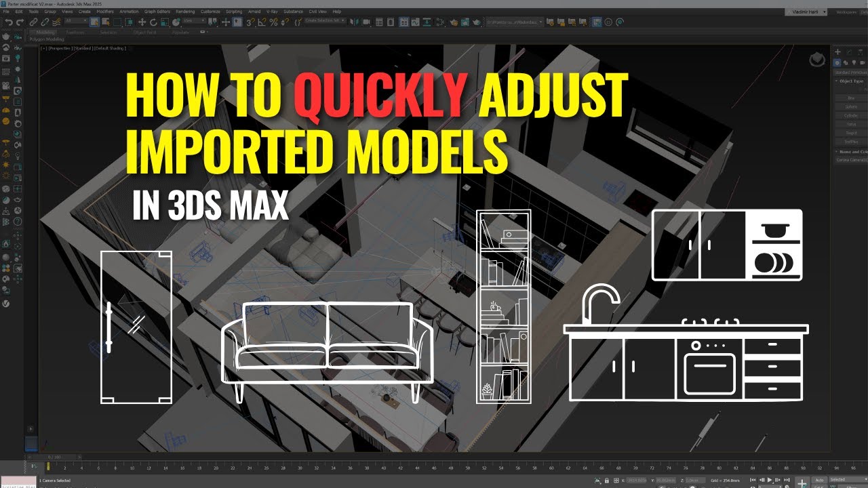
Task: Toggle the 3D Snaps button
Action: (x=250, y=22)
